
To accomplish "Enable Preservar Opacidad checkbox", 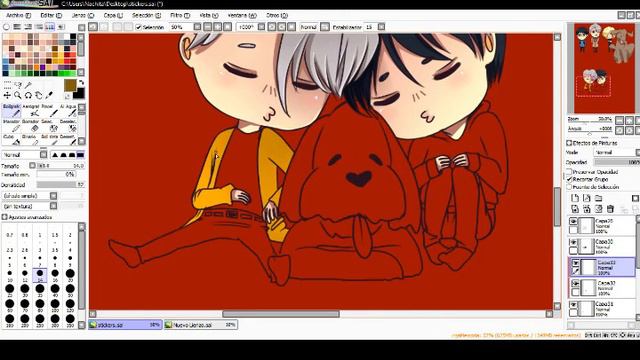I will (569, 172).
